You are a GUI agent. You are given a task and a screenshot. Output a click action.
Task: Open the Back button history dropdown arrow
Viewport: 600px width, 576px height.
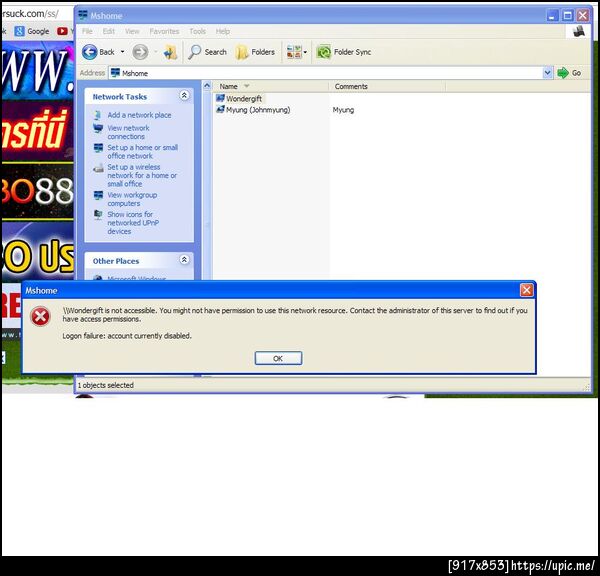coord(122,52)
